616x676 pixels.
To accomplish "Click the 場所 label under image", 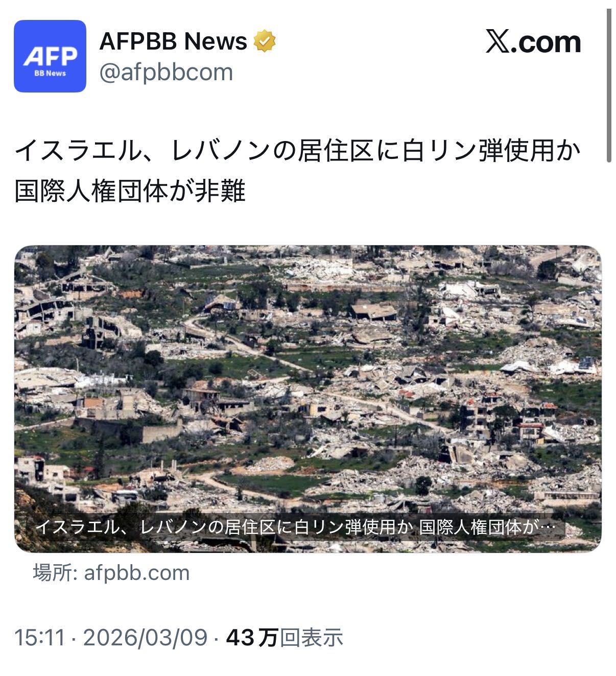I will click(55, 573).
